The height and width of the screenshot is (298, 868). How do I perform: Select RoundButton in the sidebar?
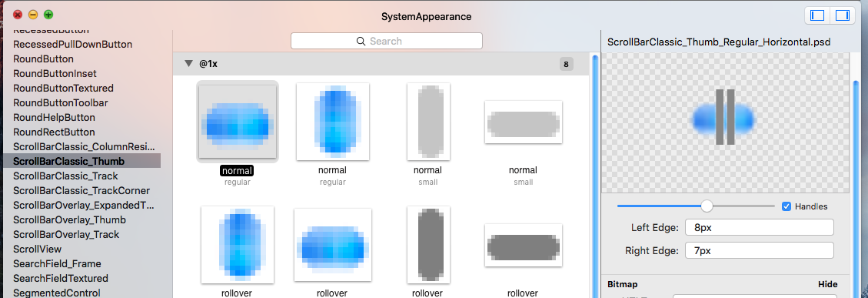(x=43, y=59)
